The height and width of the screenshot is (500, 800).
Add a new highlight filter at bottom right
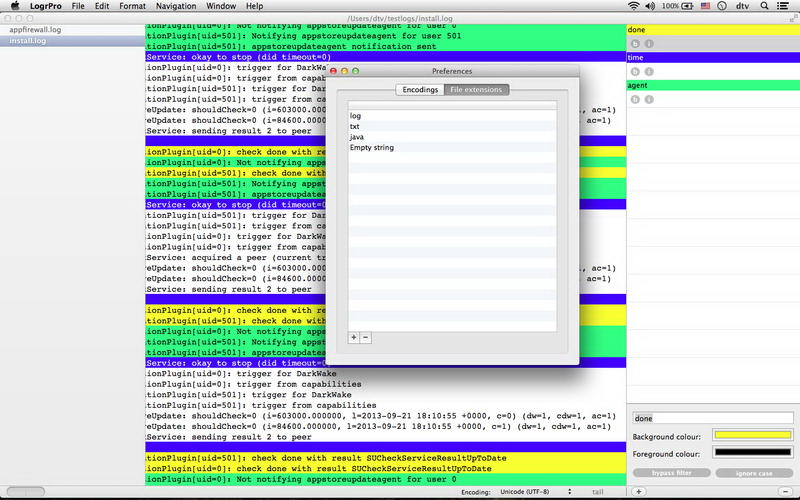click(x=638, y=492)
